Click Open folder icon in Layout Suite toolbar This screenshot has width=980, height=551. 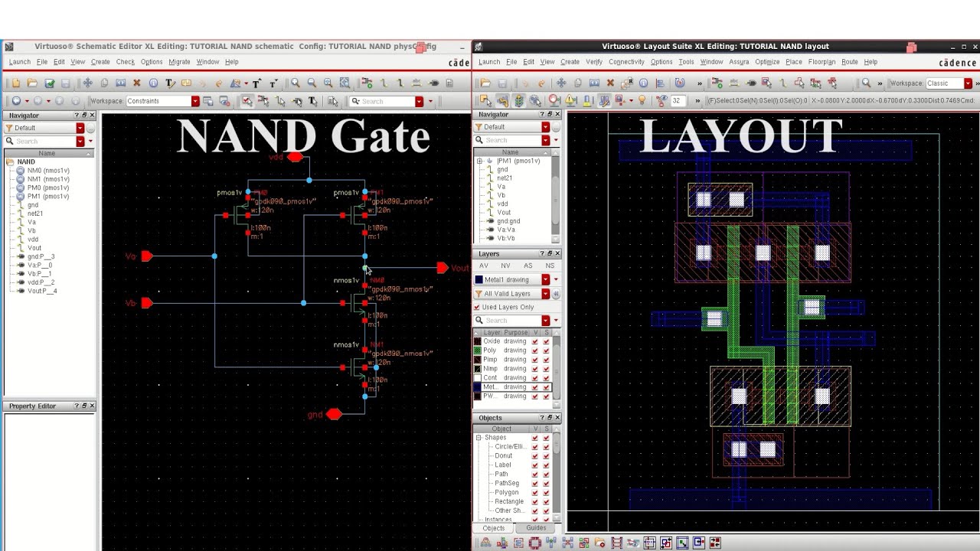click(x=485, y=83)
